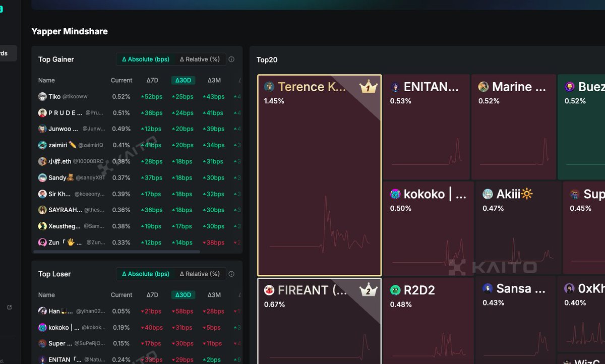Click Han's 58bps Δ30D value
605x364 pixels.
tap(183, 311)
